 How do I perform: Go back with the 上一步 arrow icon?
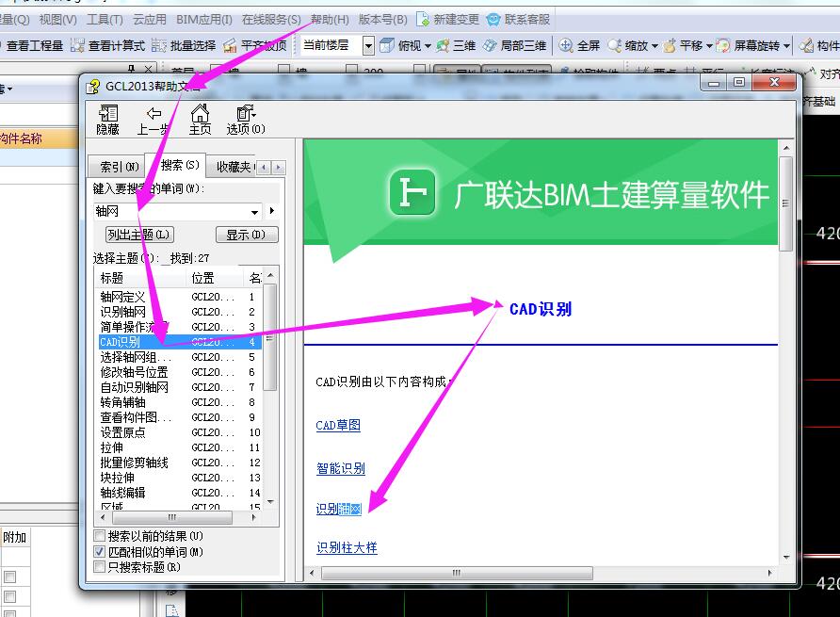[153, 114]
